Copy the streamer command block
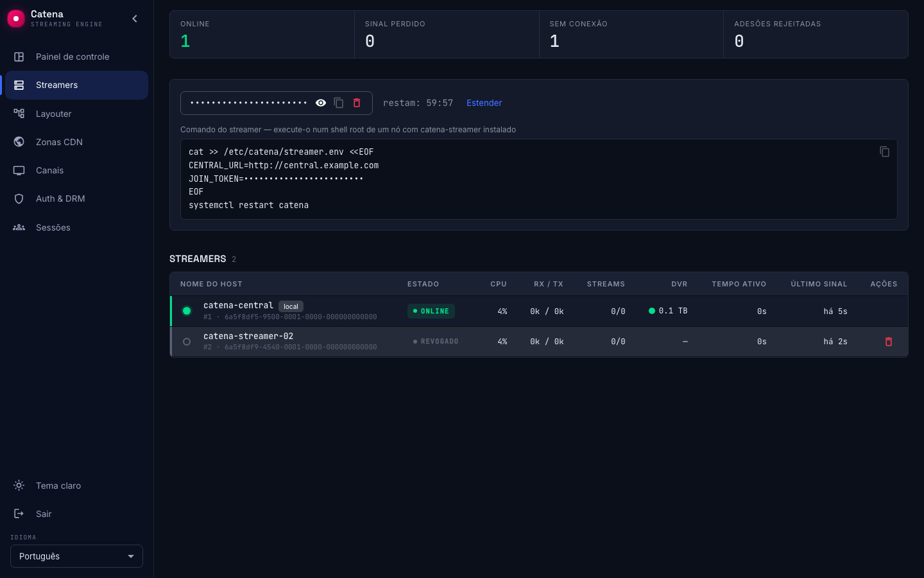Image resolution: width=924 pixels, height=578 pixels. point(884,152)
